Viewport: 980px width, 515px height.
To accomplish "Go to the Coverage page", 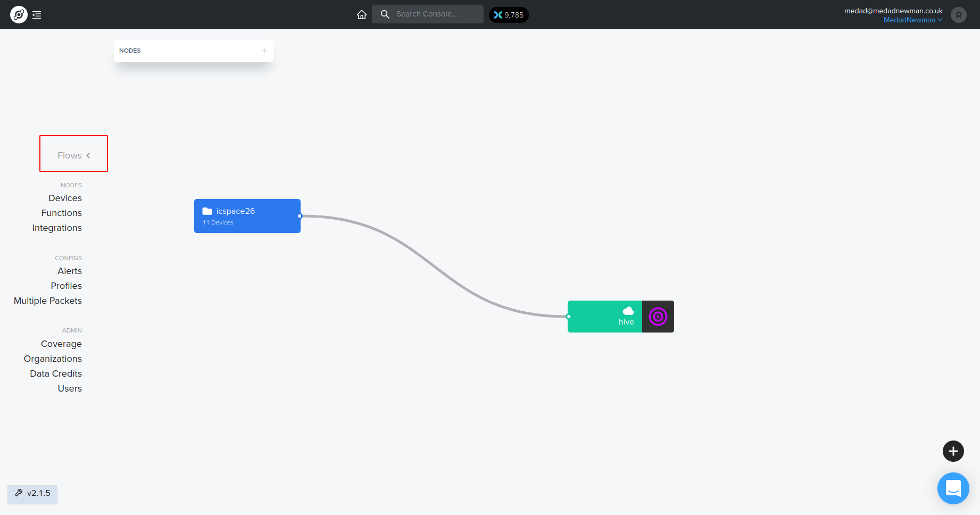I will pyautogui.click(x=61, y=344).
